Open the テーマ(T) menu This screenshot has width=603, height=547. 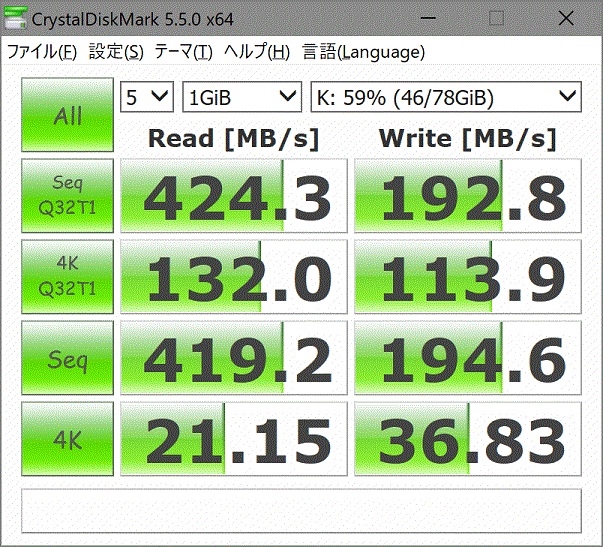click(x=183, y=52)
